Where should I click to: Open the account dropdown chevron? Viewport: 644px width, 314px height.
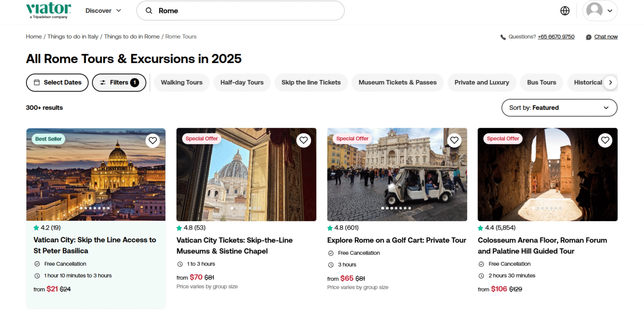pos(610,10)
